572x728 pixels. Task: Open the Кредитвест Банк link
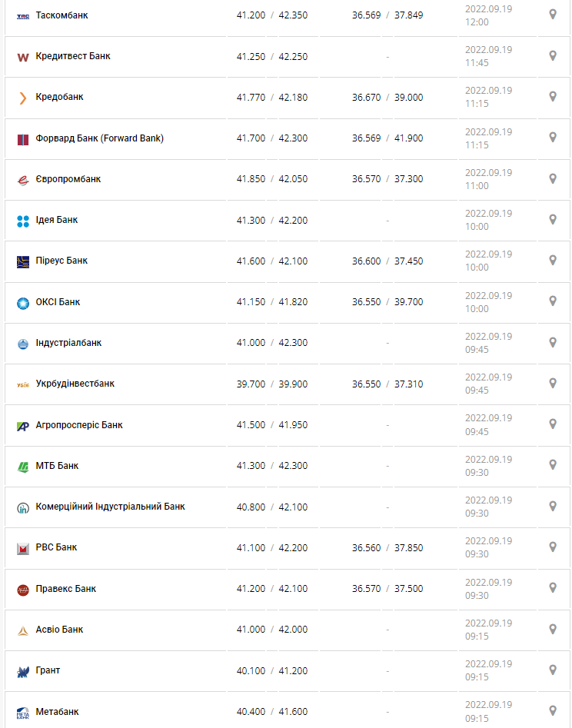pos(73,56)
